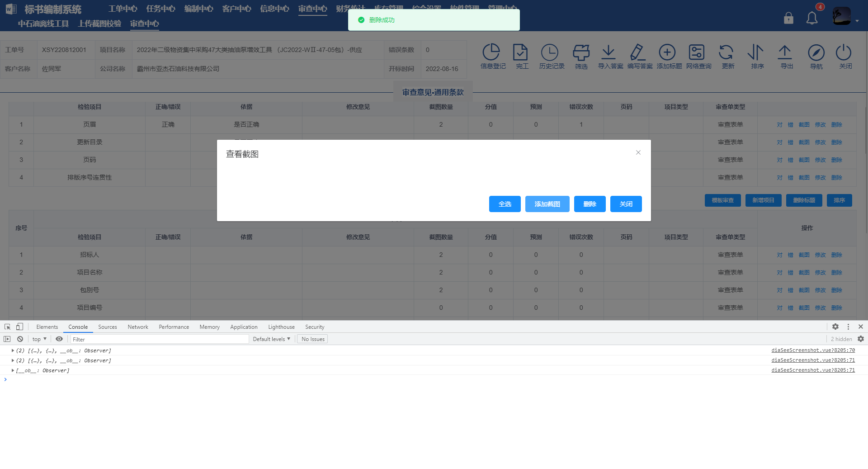The image size is (868, 469).
Task: Select the DevTools Performance tab
Action: click(x=174, y=327)
